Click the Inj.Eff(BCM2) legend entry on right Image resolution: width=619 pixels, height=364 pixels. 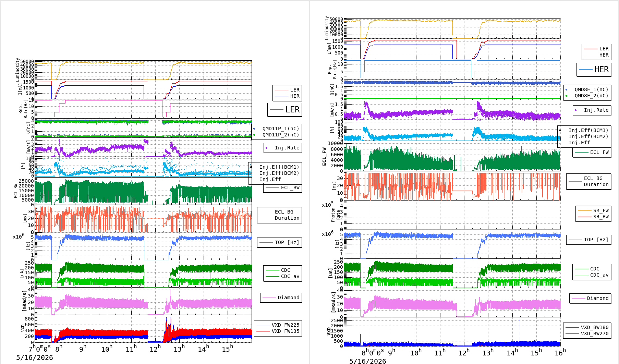tap(588, 136)
